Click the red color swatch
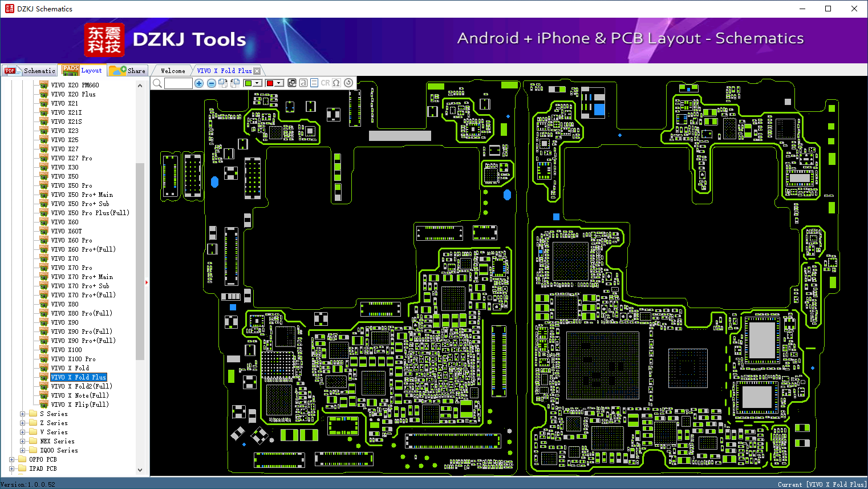Screen dimensions: 868x489 point(270,83)
